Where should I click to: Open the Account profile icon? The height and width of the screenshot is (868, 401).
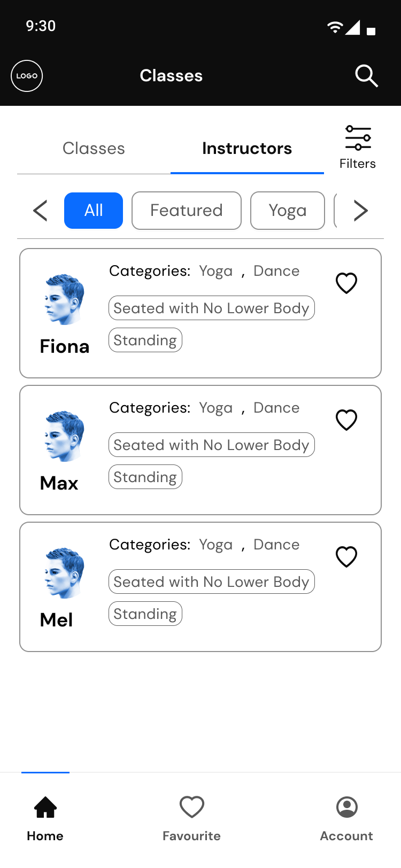[347, 807]
